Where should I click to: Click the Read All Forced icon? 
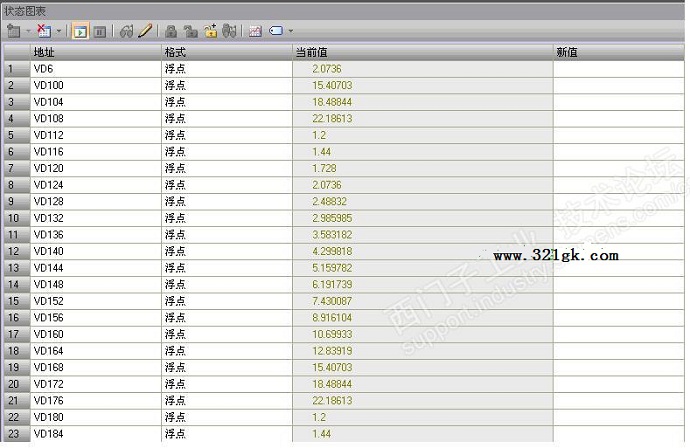tap(229, 31)
